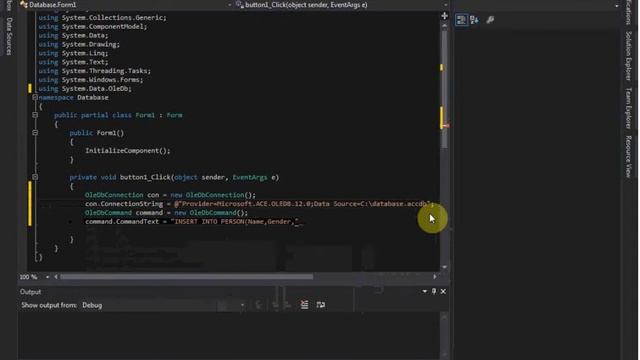Click on 'using System.Windows.Forms;' line
Viewport: 640px width, 360px height.
91,80
